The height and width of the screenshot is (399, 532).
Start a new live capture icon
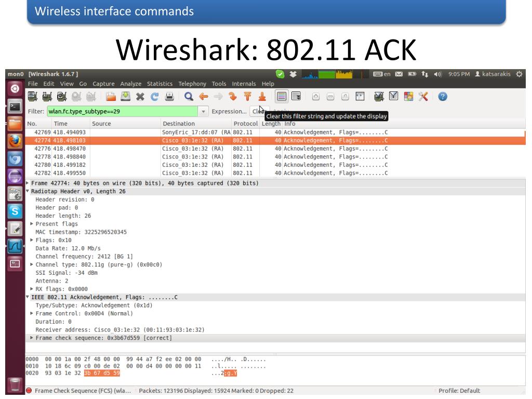tap(62, 97)
